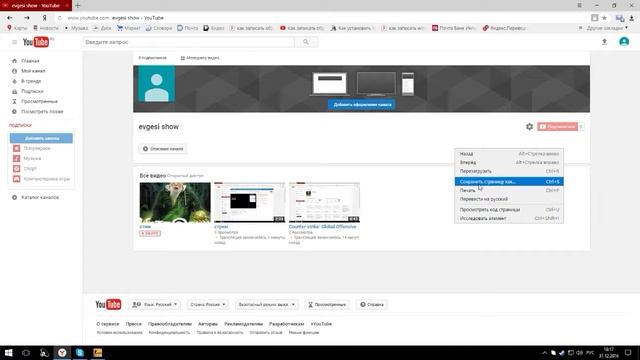Click the search magnifier button
Viewport: 640px width, 360px height.
306,42
